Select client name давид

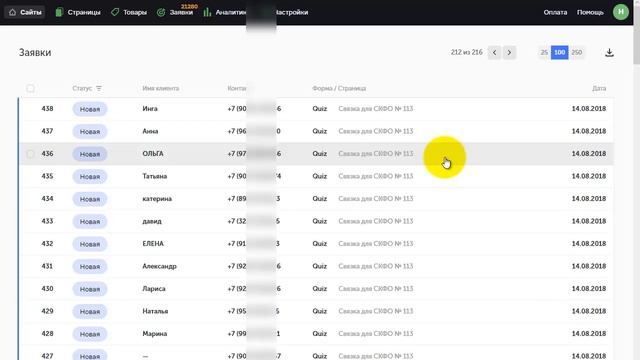click(152, 221)
